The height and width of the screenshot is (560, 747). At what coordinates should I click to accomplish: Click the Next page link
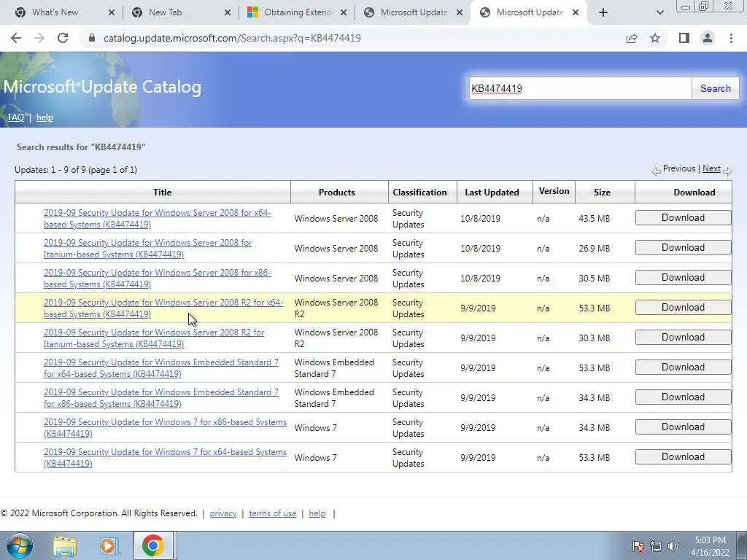pos(711,168)
